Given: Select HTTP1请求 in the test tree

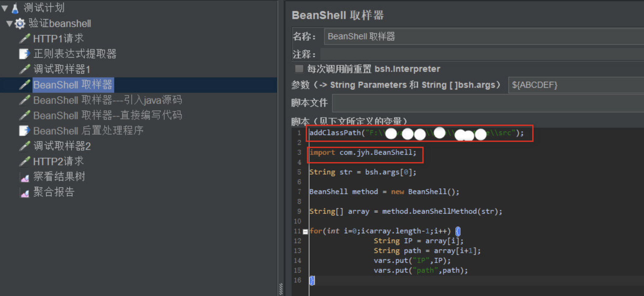Looking at the screenshot, I should [x=58, y=39].
